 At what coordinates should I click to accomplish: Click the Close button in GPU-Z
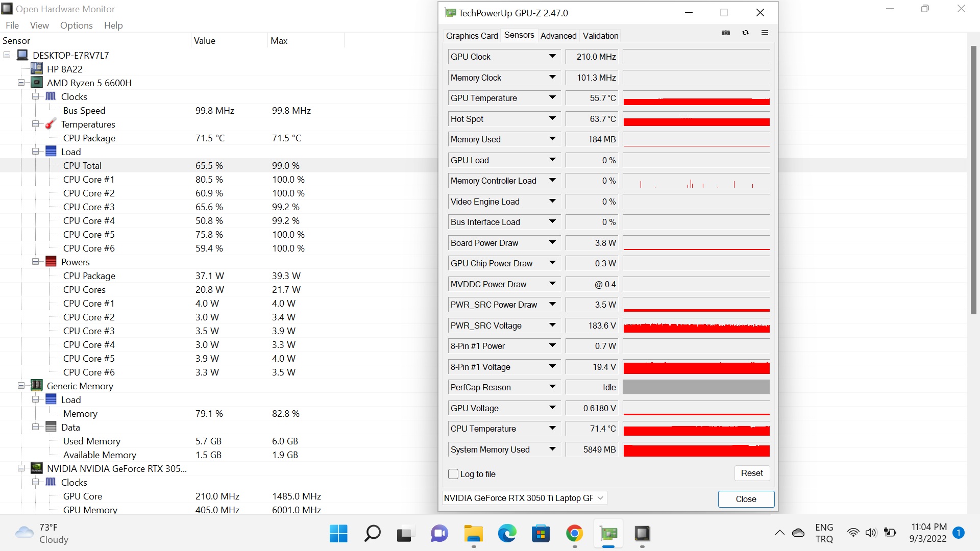(x=746, y=499)
